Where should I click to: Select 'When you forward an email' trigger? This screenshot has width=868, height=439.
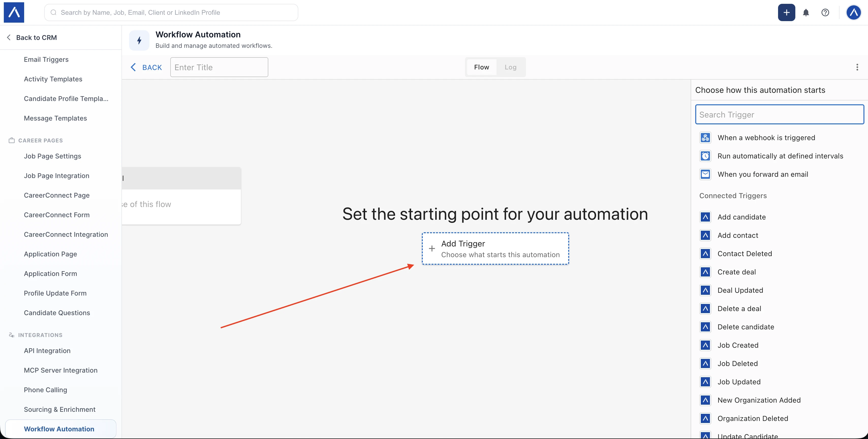(763, 174)
